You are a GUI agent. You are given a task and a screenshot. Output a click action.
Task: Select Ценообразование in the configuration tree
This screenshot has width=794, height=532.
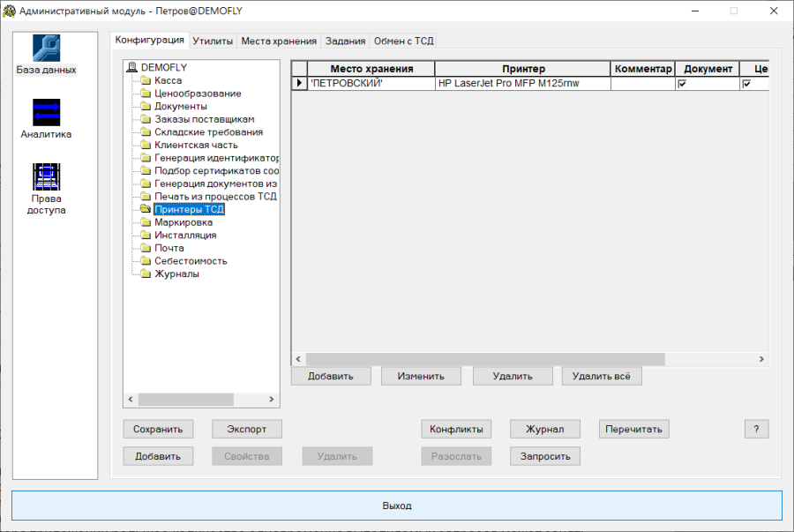tap(198, 94)
